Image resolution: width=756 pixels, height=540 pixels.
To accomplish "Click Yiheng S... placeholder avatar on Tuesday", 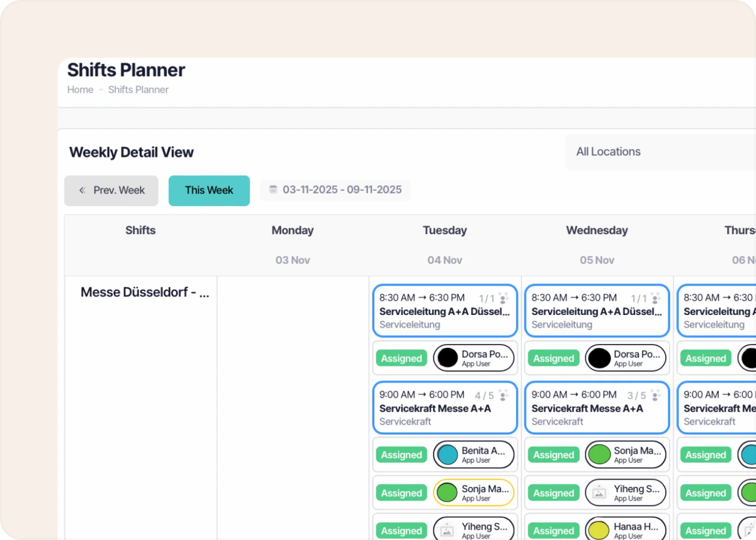I will pos(447,531).
